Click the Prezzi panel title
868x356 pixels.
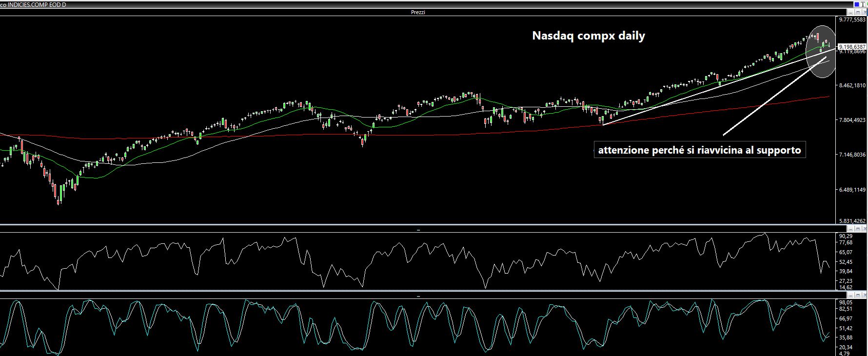418,12
